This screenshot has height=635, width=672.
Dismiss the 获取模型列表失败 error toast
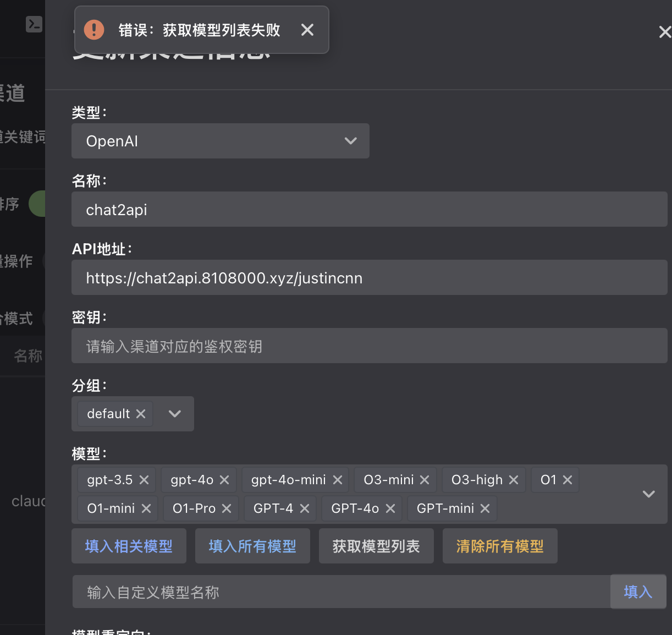pyautogui.click(x=307, y=30)
